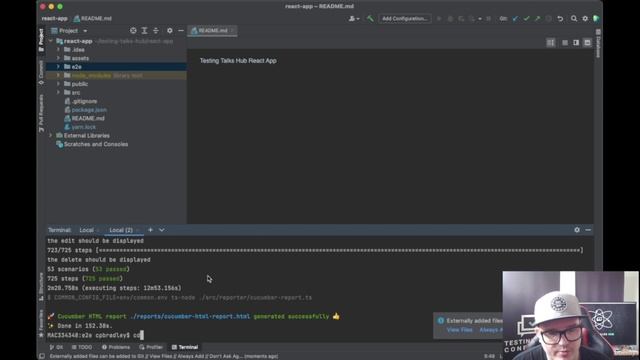Viewport: 640px width, 360px height.
Task: Click the green shield icon at toolbar end
Action: pyautogui.click(x=596, y=18)
